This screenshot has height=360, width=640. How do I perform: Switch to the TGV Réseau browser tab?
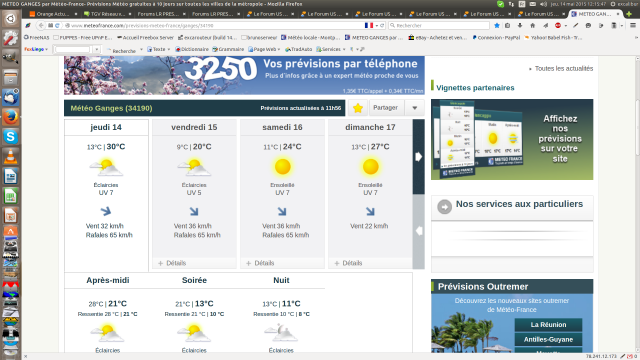[108, 14]
